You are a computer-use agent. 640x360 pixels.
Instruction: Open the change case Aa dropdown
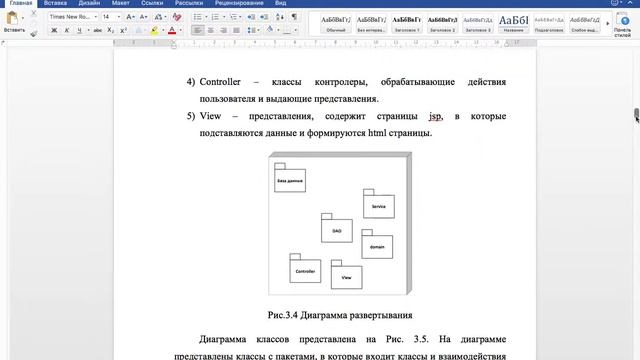click(x=160, y=17)
